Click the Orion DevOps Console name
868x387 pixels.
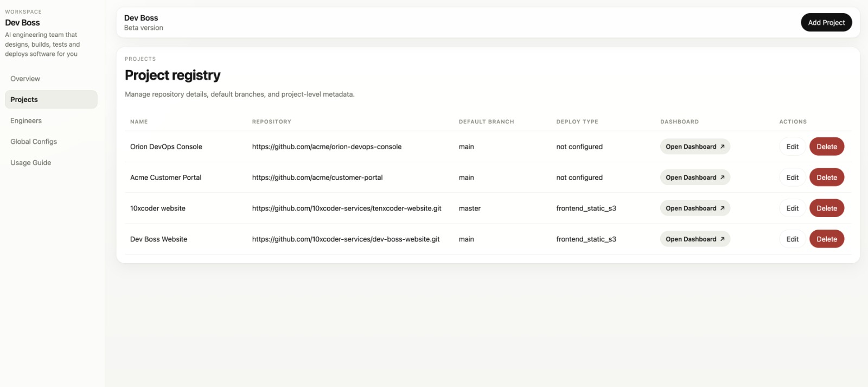coord(166,147)
